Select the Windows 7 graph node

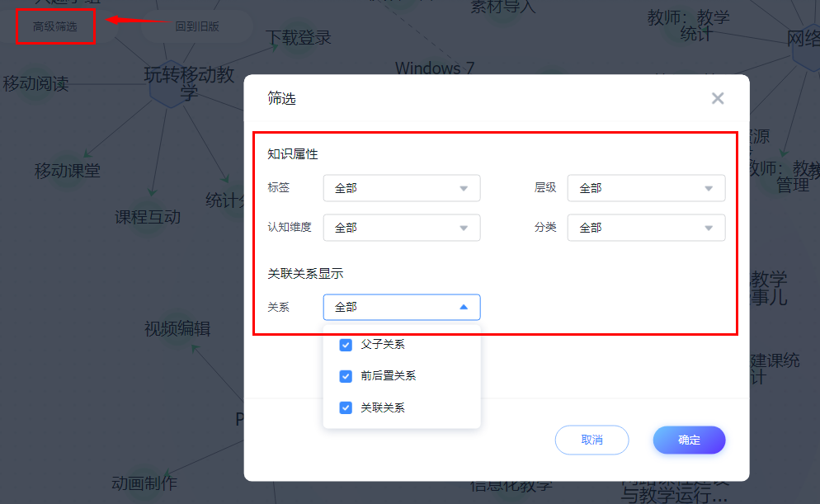point(435,68)
